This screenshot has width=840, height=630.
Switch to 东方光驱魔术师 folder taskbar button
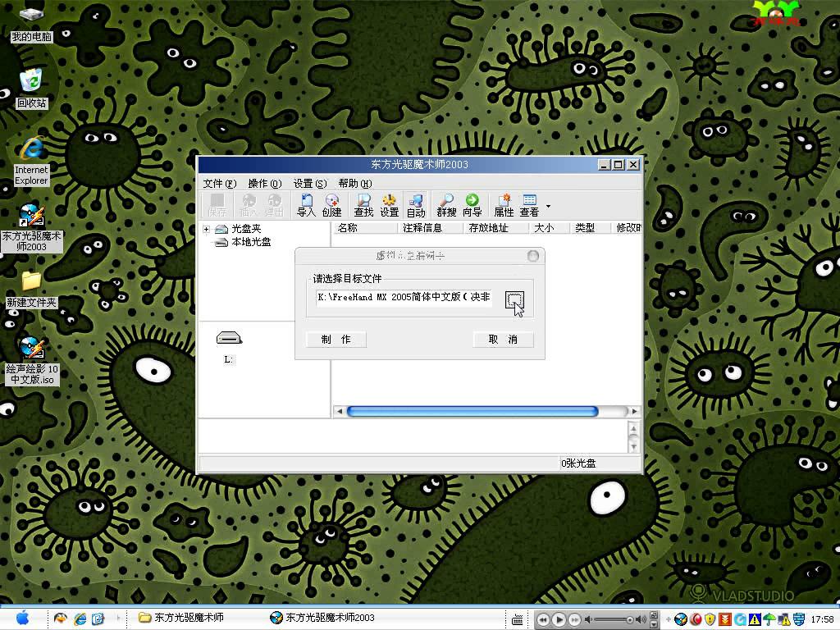[182, 618]
